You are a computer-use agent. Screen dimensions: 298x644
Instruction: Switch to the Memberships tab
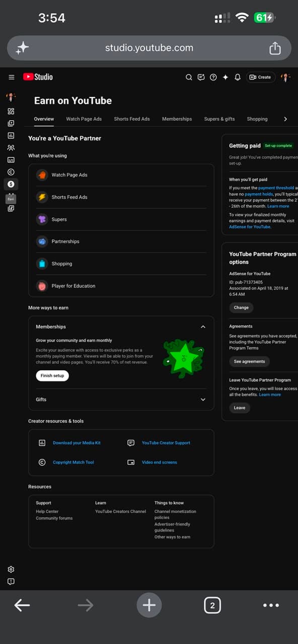pos(177,119)
